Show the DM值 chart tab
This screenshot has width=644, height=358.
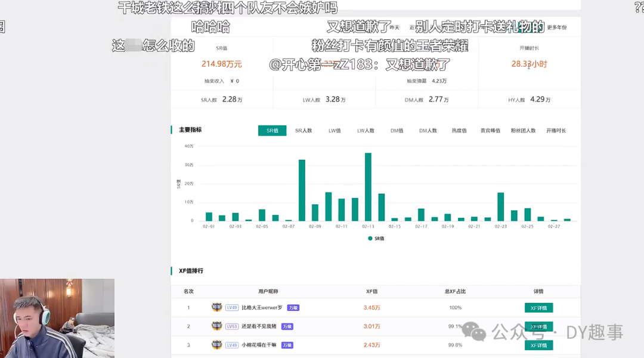(397, 131)
